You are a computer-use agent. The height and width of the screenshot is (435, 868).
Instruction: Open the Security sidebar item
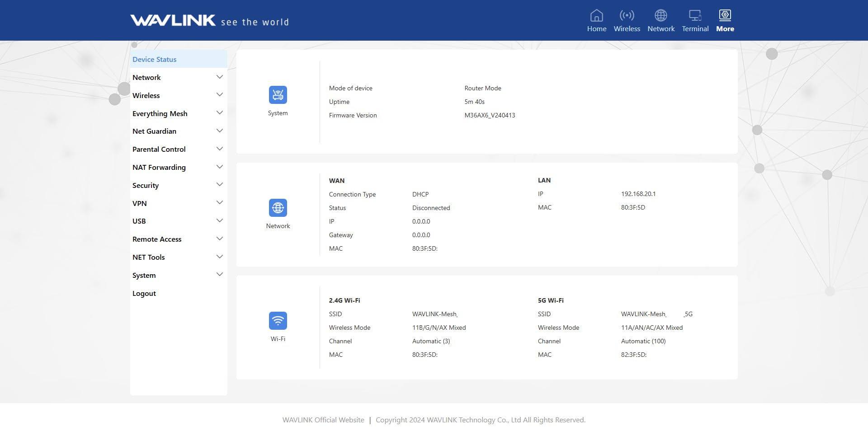pos(146,185)
